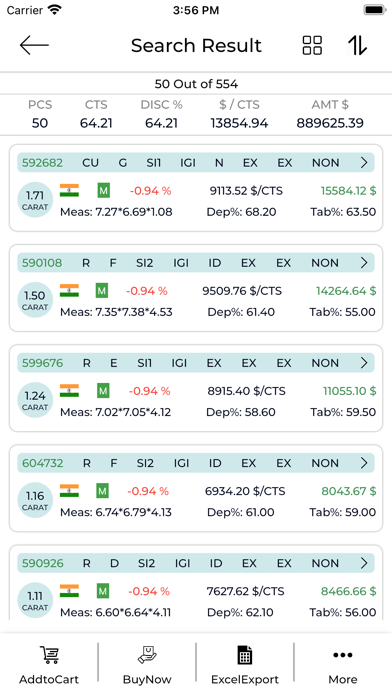Tap green M badge on stone 590108
The width and height of the screenshot is (392, 696).
pyautogui.click(x=102, y=291)
